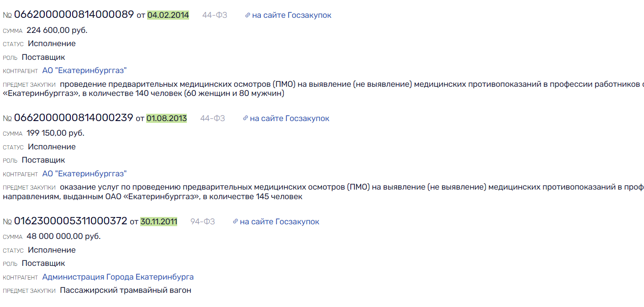
Task: Click highlighted date 01.08.2013
Action: click(x=167, y=118)
